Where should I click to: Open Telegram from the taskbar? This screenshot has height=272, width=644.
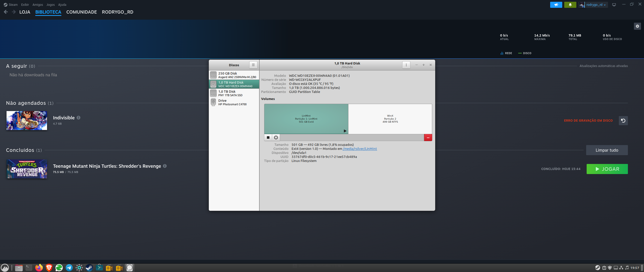(x=69, y=268)
